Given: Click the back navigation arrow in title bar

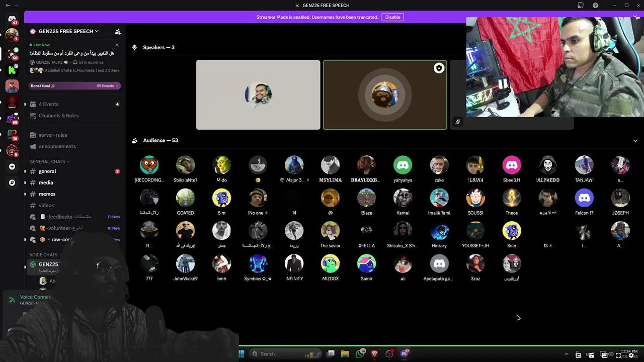Looking at the screenshot, I should point(8,6).
